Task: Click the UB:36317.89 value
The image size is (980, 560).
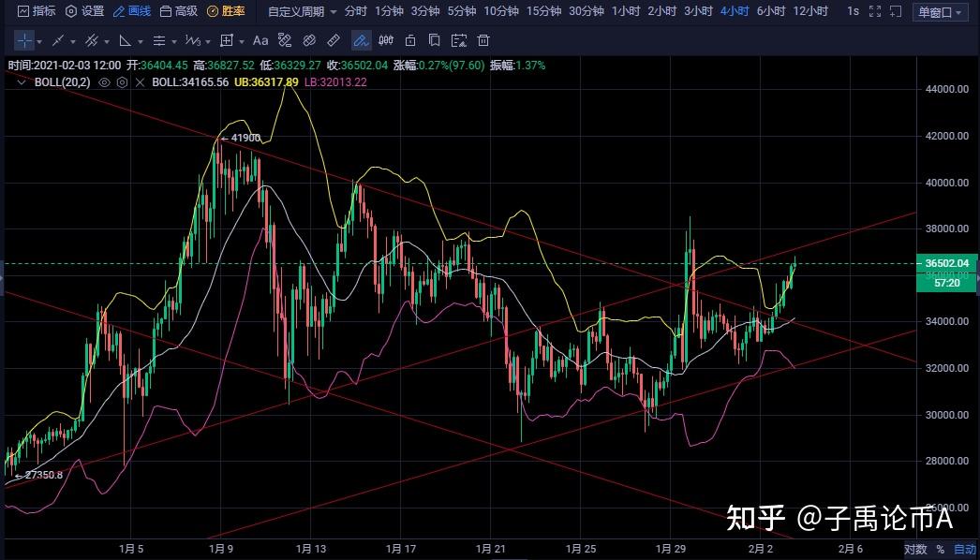Action: coord(266,81)
